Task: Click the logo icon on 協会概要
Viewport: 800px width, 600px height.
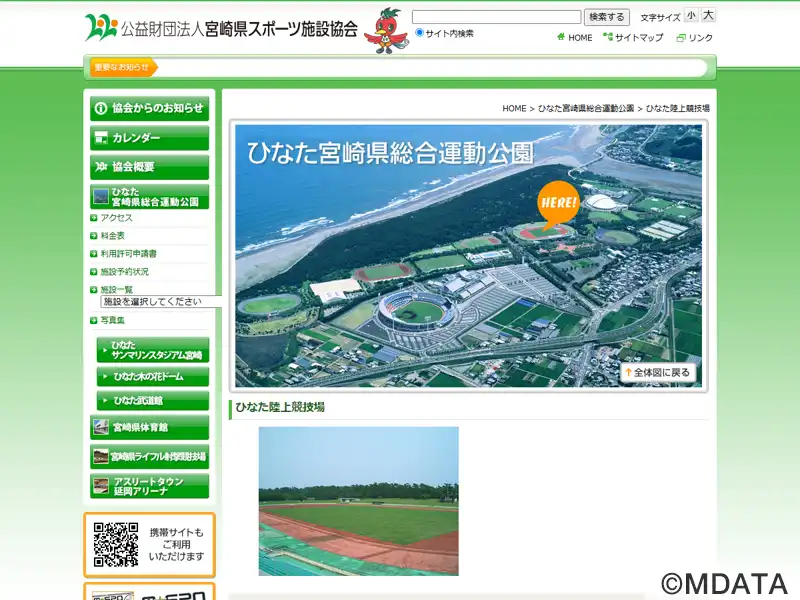Action: coord(101,167)
